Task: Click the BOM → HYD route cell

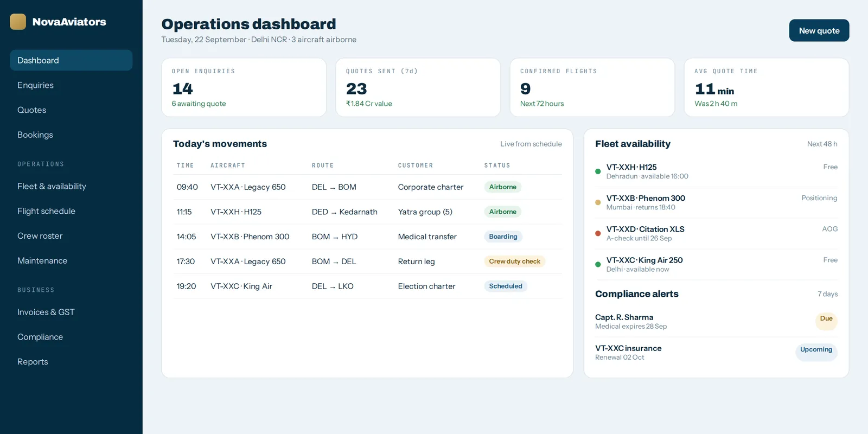Action: coord(335,237)
